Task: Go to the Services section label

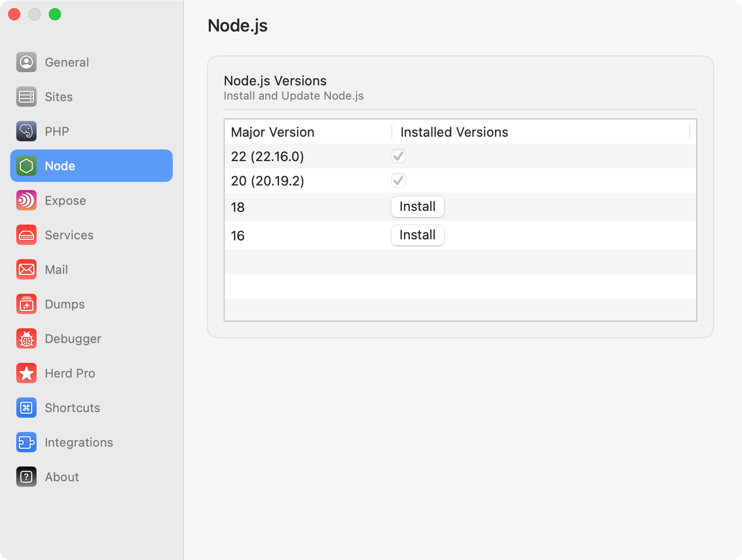Action: [69, 235]
